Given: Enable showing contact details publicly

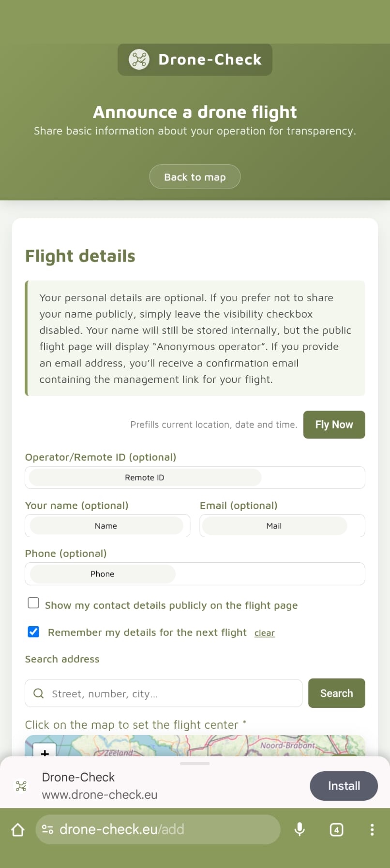Looking at the screenshot, I should pyautogui.click(x=33, y=603).
